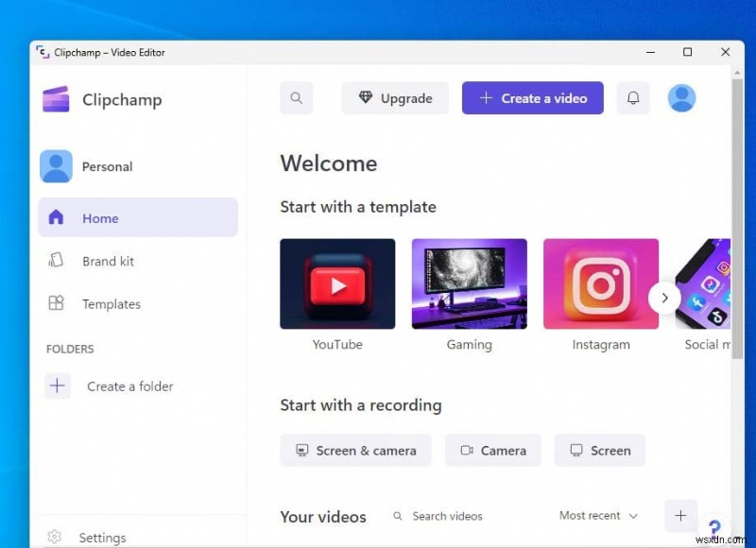The image size is (756, 548).
Task: Open the Templates section
Action: (x=112, y=304)
